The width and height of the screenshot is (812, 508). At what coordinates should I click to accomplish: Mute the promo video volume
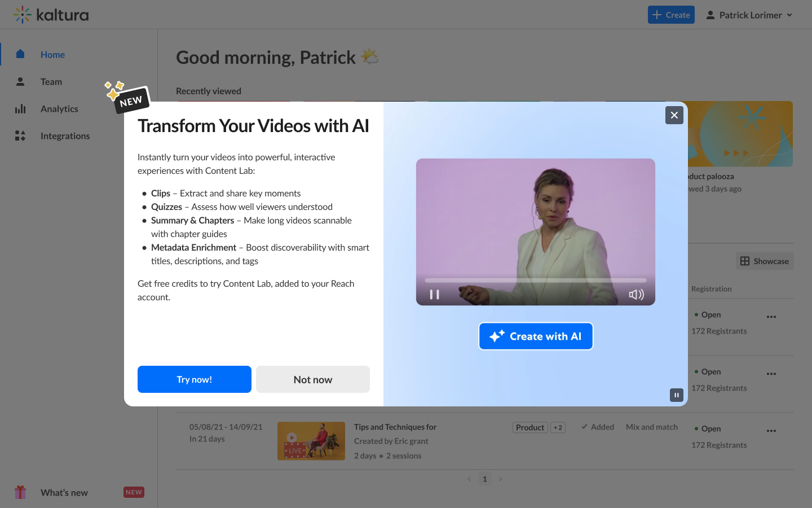[637, 295]
